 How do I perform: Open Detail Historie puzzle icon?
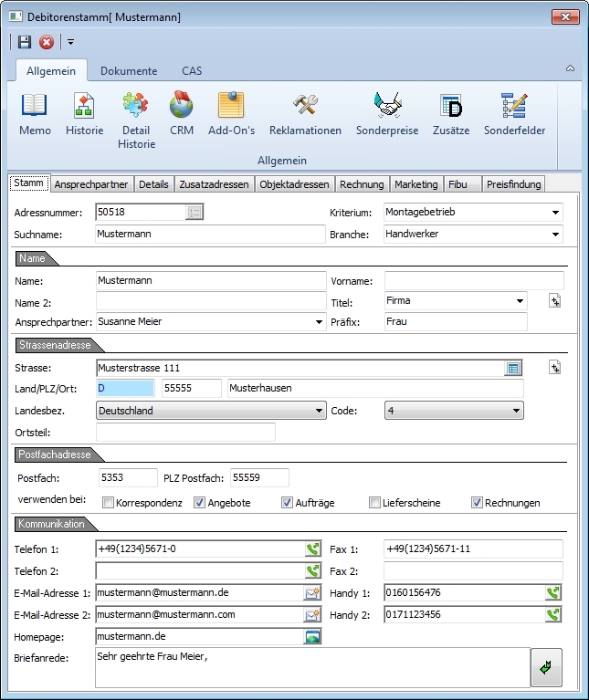[136, 104]
